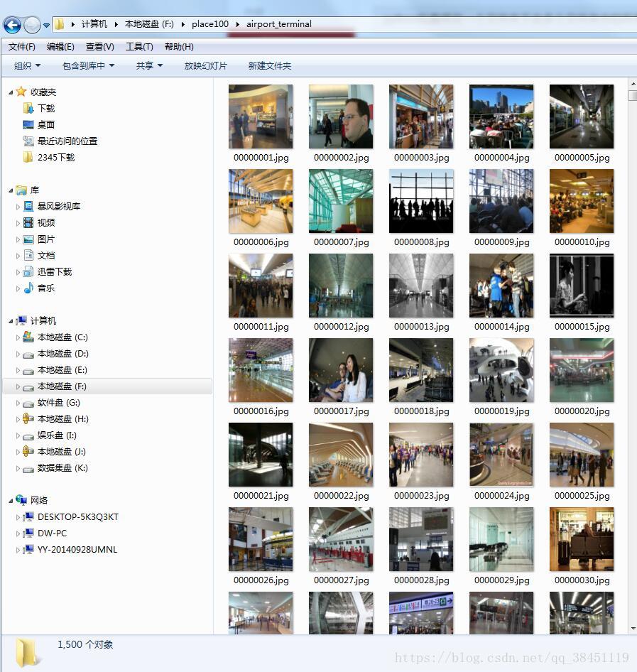Select thumbnail 00000027.jpg
637x672 pixels.
pyautogui.click(x=341, y=539)
